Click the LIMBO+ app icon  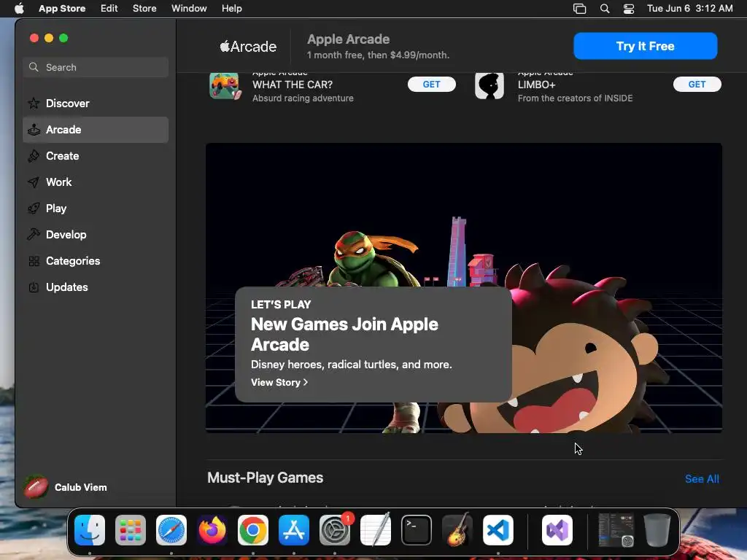coord(489,86)
